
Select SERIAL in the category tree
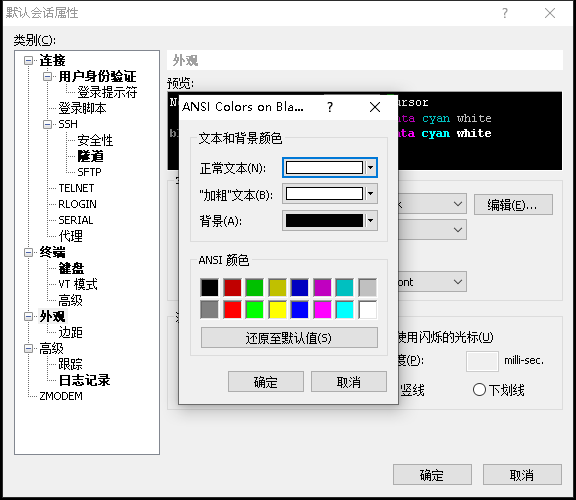pyautogui.click(x=76, y=220)
